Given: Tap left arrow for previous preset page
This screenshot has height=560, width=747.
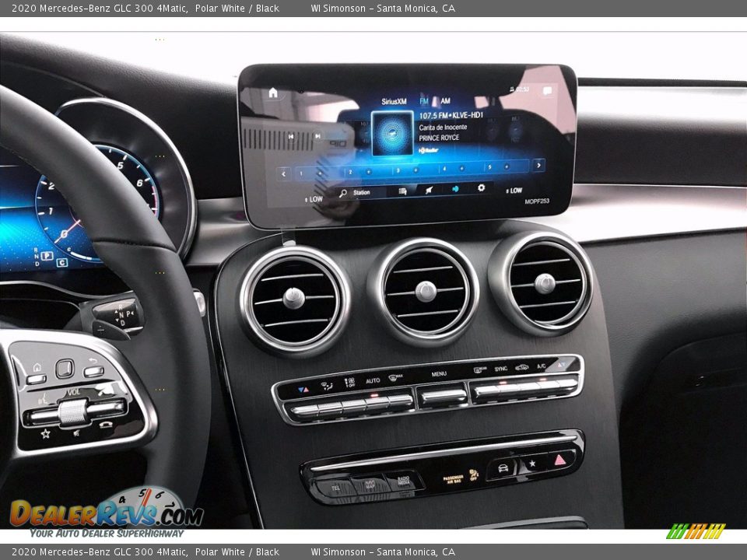Looking at the screenshot, I should point(283,172).
